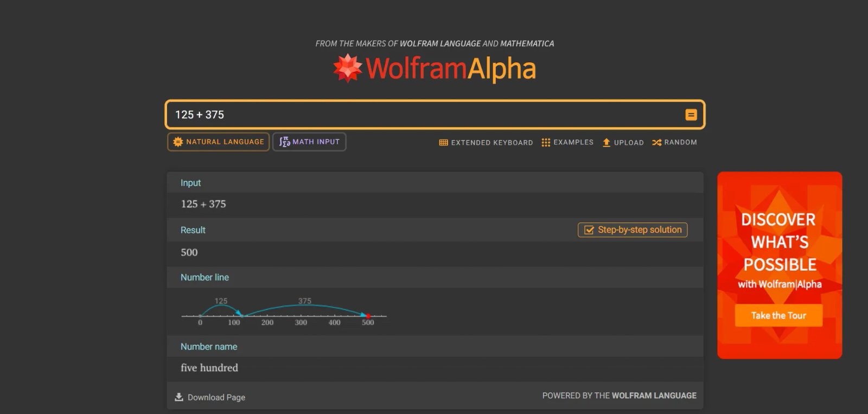Click the 'Number name' pod heading
Viewport: 868px width, 414px height.
pyautogui.click(x=209, y=347)
